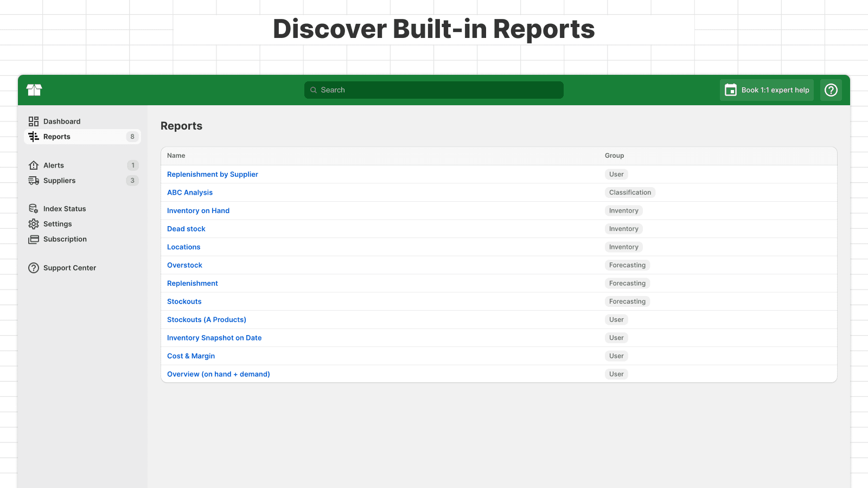Click the calendar icon in expert help button
This screenshot has height=488, width=868.
(732, 90)
